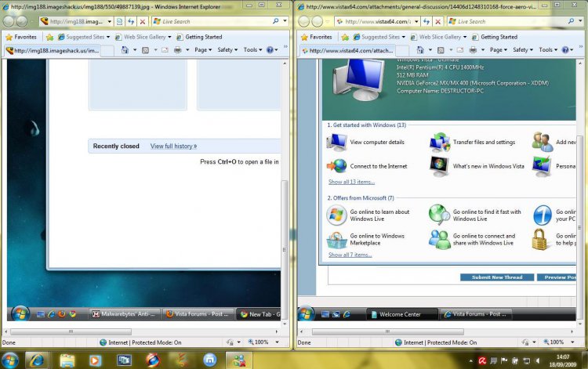Expand address bar dropdown in imageshack window

[x=110, y=21]
